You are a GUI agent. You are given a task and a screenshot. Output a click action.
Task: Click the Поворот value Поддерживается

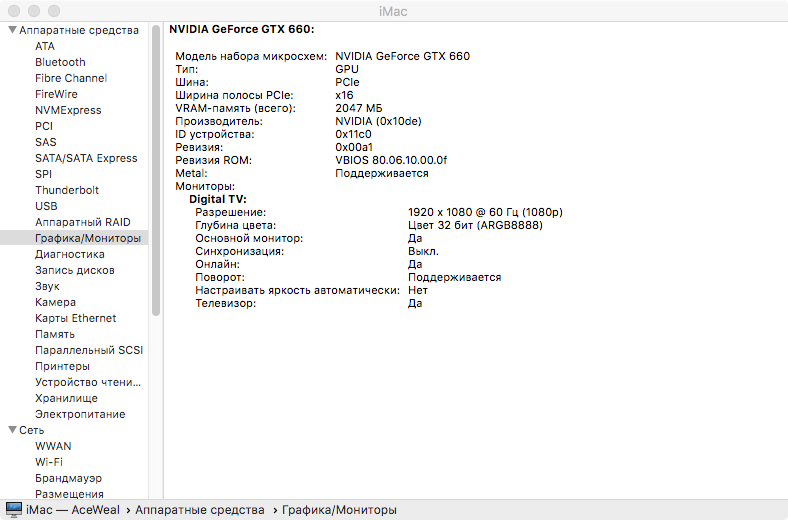point(454,277)
